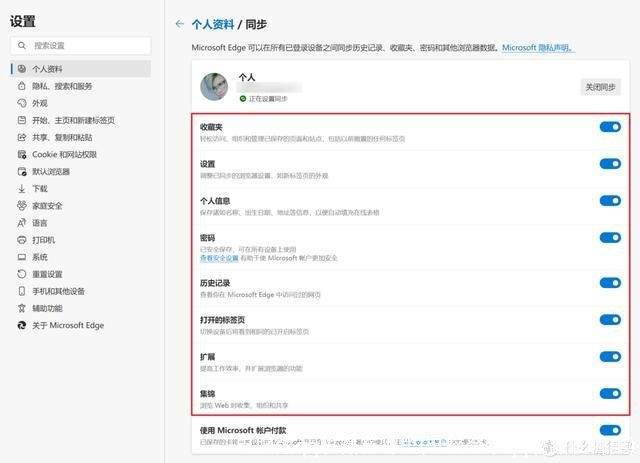Click the 系统 laptop icon
This screenshot has height=463, width=640.
click(x=22, y=257)
